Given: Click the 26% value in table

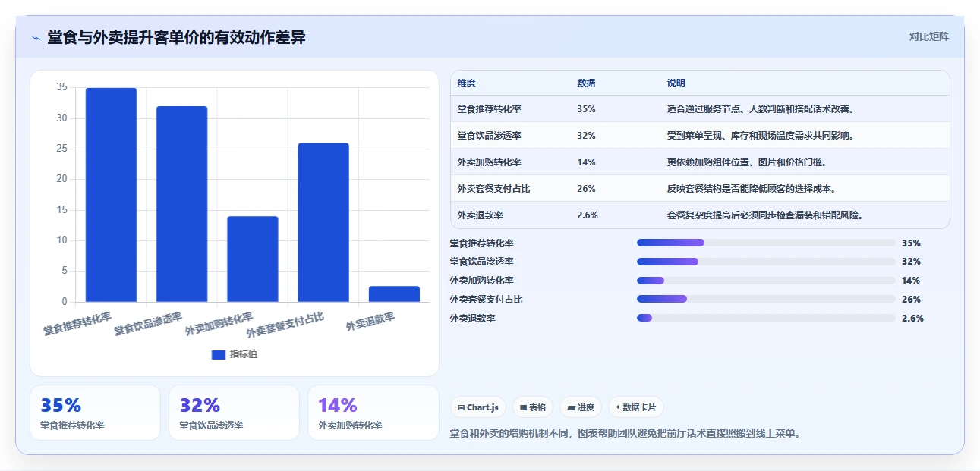Looking at the screenshot, I should click(586, 189).
